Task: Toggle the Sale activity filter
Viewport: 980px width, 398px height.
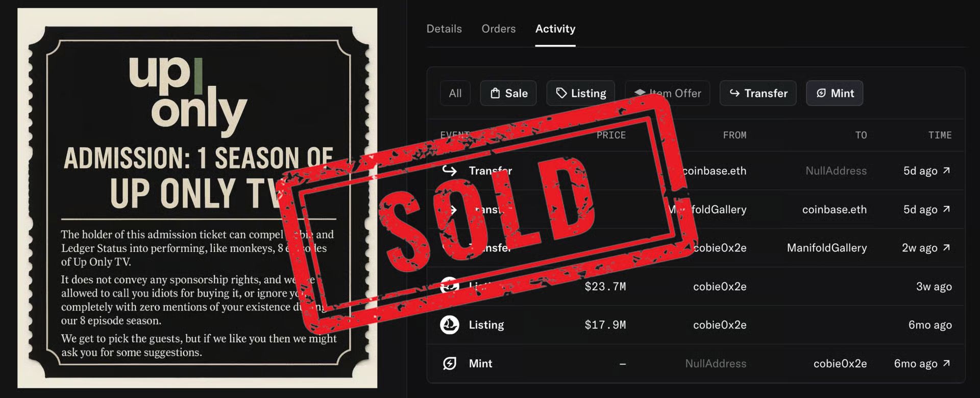Action: pyautogui.click(x=508, y=93)
